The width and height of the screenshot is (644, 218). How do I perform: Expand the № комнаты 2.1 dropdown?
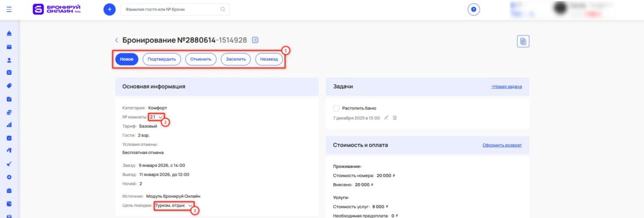coord(157,117)
